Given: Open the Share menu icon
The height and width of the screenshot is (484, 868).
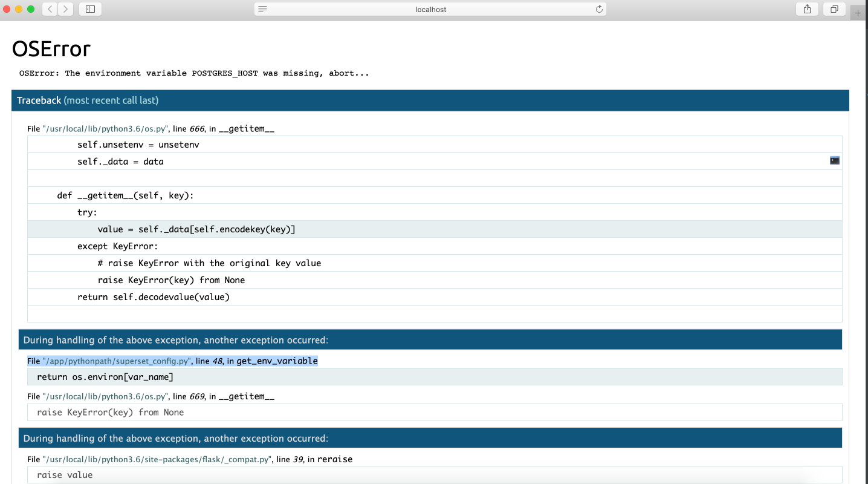Looking at the screenshot, I should pyautogui.click(x=807, y=9).
